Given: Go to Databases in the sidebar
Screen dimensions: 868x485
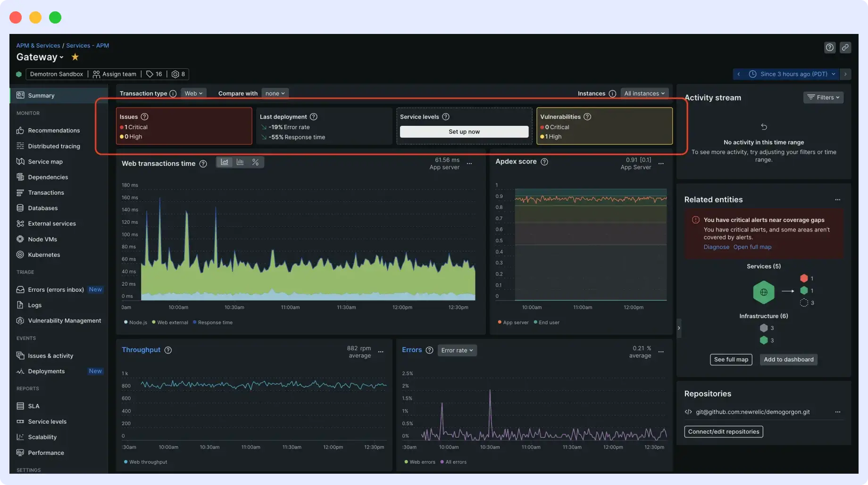Looking at the screenshot, I should pyautogui.click(x=43, y=208).
